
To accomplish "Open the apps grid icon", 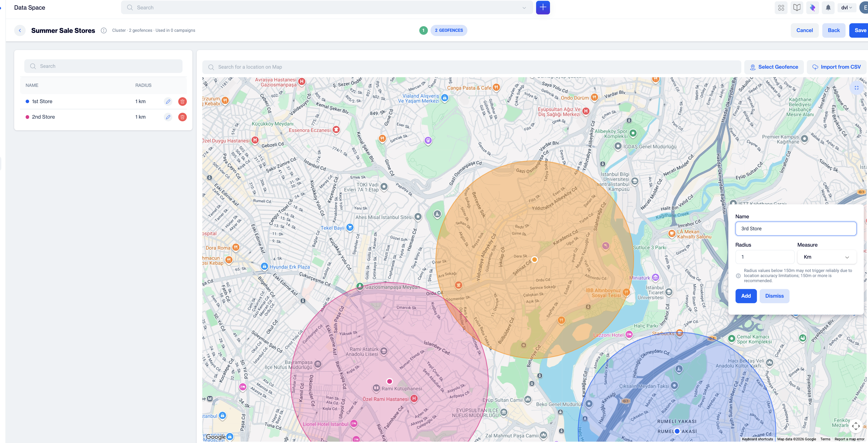I will pos(781,7).
